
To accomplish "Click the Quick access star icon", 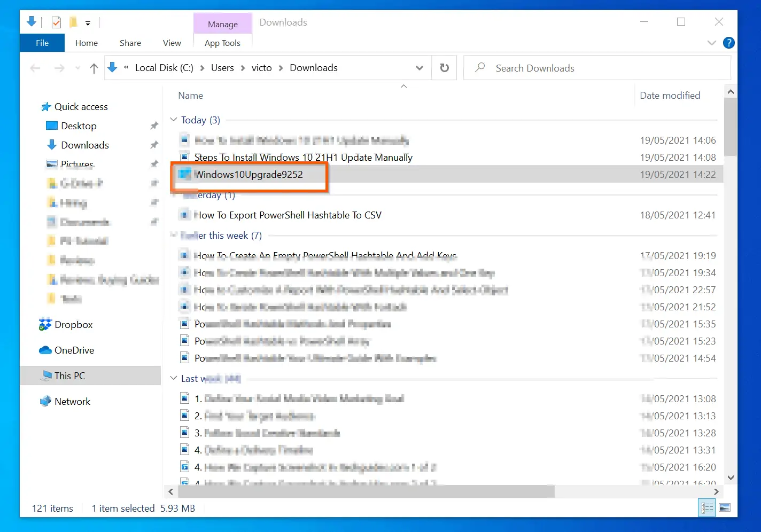I will pyautogui.click(x=46, y=107).
